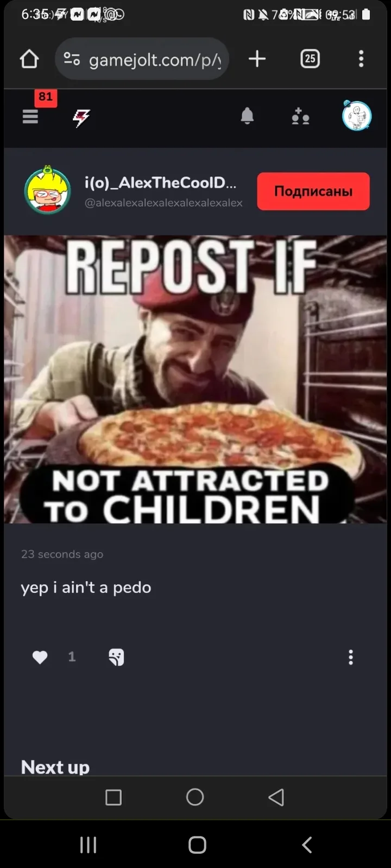The height and width of the screenshot is (868, 391).
Task: Tap the Game Jolt lightning logo
Action: pyautogui.click(x=81, y=117)
